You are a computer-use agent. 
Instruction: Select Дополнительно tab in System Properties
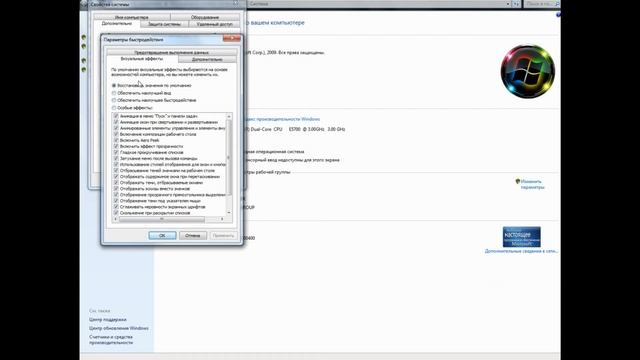pyautogui.click(x=117, y=24)
